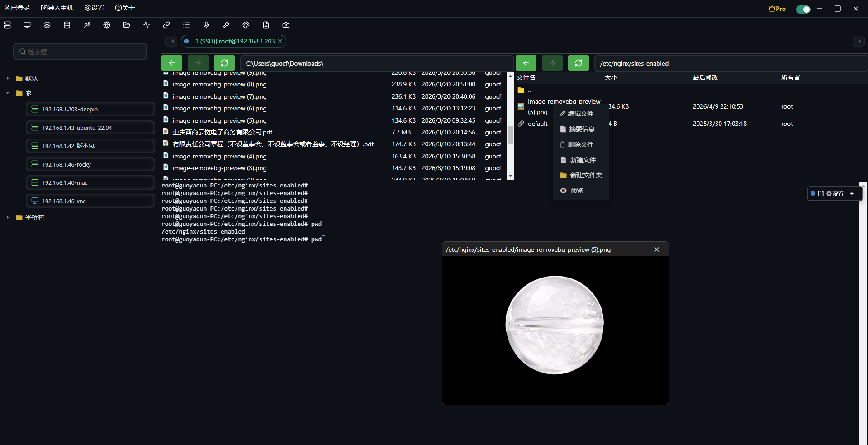
Task: Open the globe network icon
Action: tap(107, 25)
